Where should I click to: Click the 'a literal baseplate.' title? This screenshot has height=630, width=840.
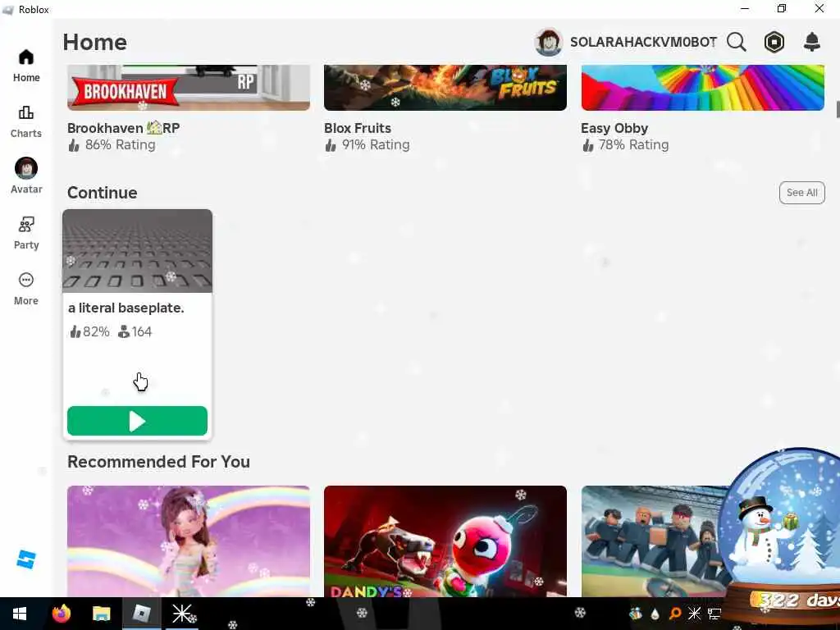(x=126, y=308)
